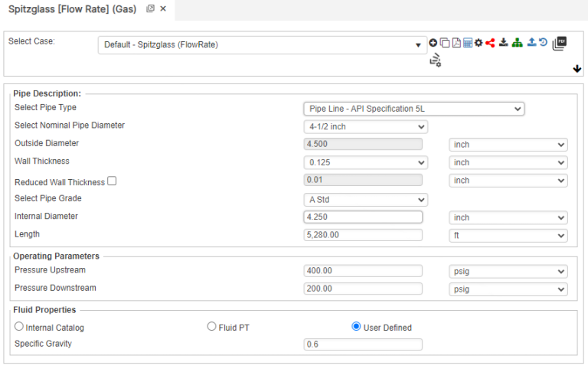Viewport: 588px width, 372px height.
Task: Select the User Defined radio button
Action: 356,327
